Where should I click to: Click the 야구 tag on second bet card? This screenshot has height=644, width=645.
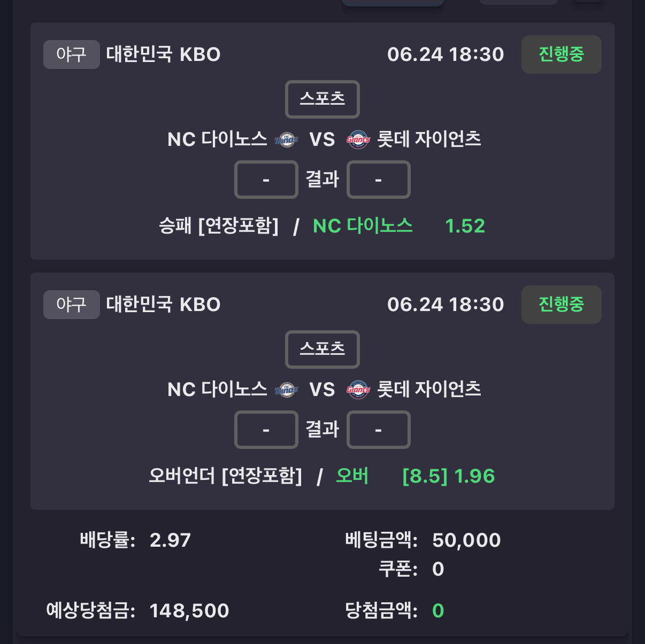pos(72,305)
